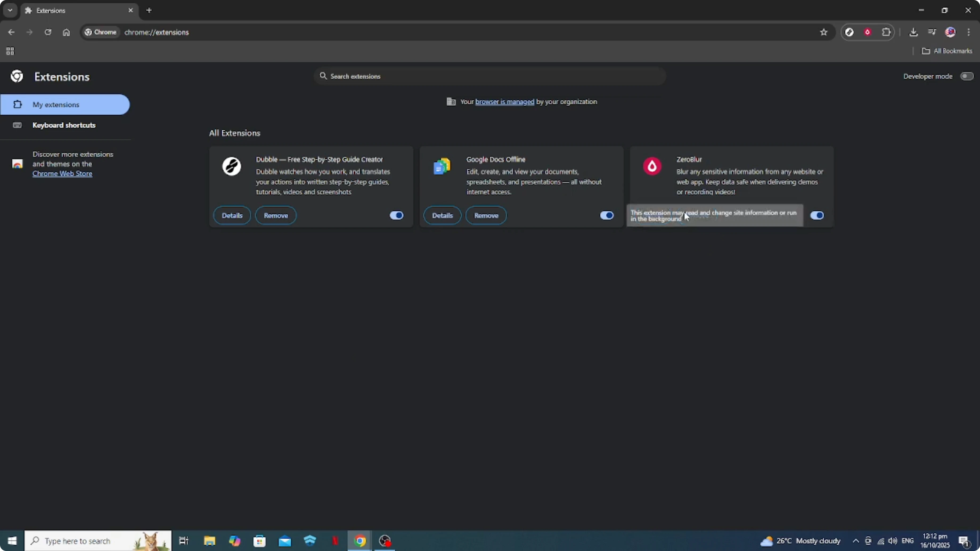Open Details for Google Docs Offline

(x=442, y=215)
